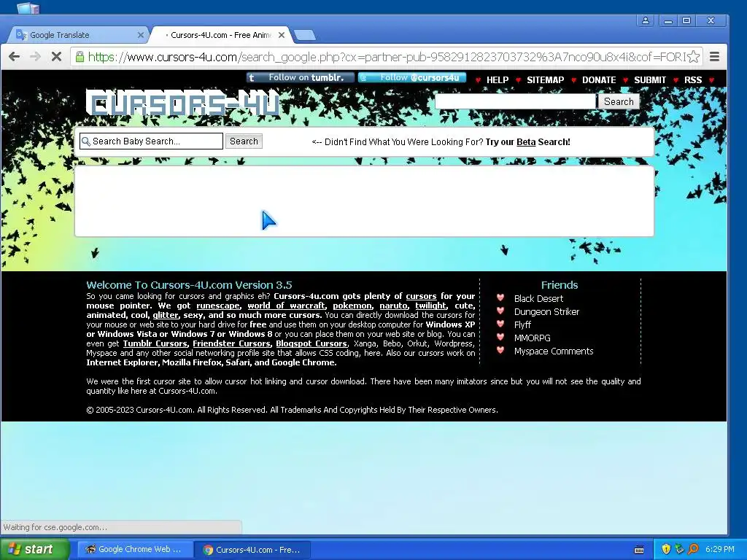
Task: Click the icon at the desktop top-left
Action: click(28, 7)
